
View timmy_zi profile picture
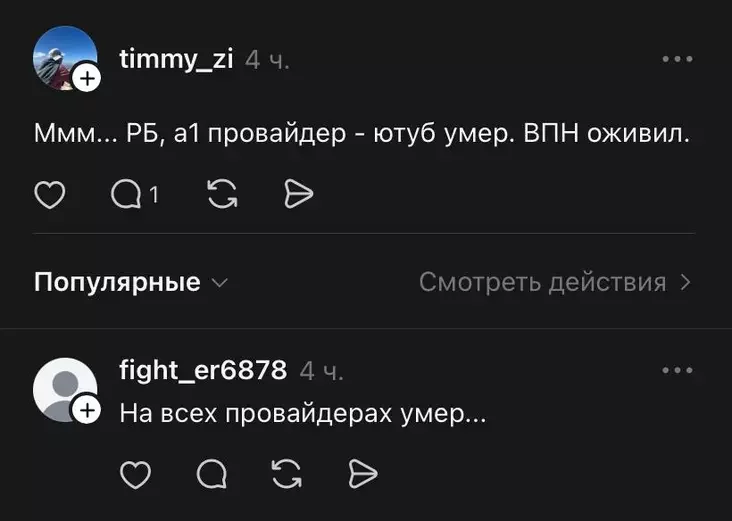(x=62, y=57)
